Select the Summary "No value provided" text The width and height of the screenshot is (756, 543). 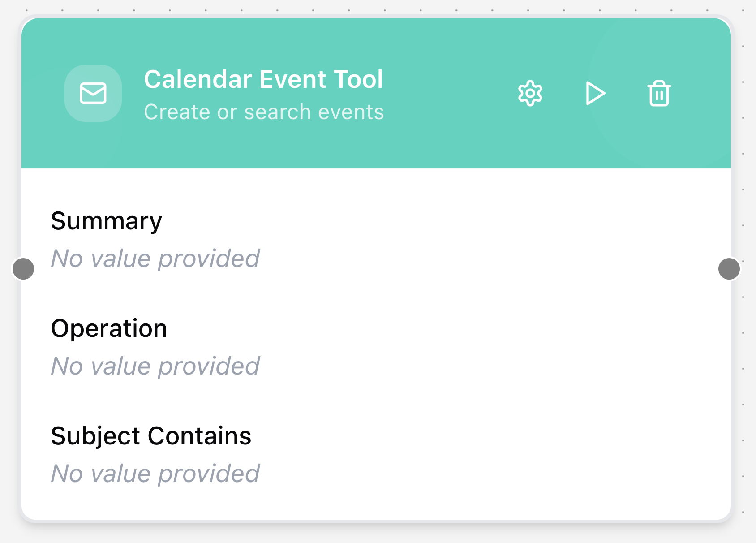pos(155,259)
